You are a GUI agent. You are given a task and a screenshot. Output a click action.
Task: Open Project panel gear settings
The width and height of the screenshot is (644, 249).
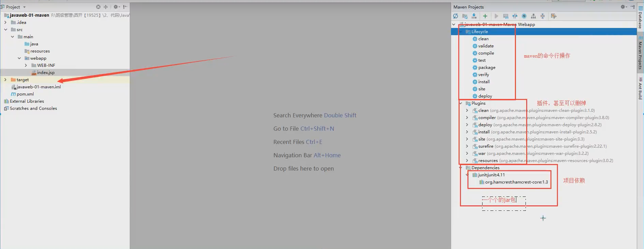point(116,7)
